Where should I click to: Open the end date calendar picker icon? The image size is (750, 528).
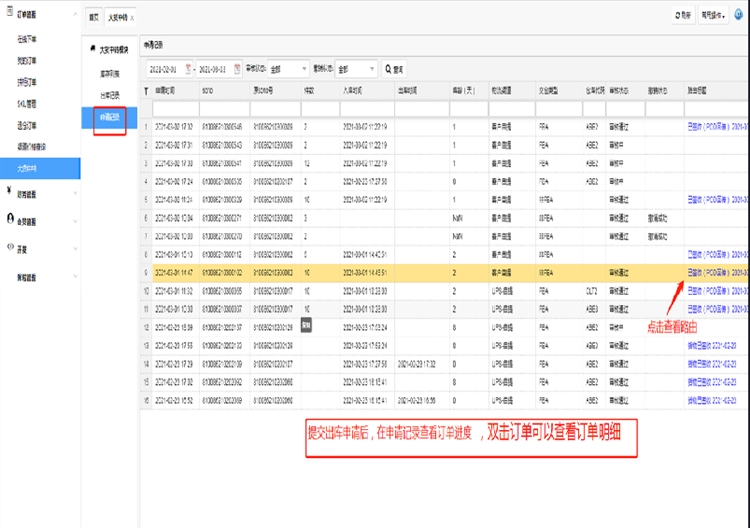(237, 69)
